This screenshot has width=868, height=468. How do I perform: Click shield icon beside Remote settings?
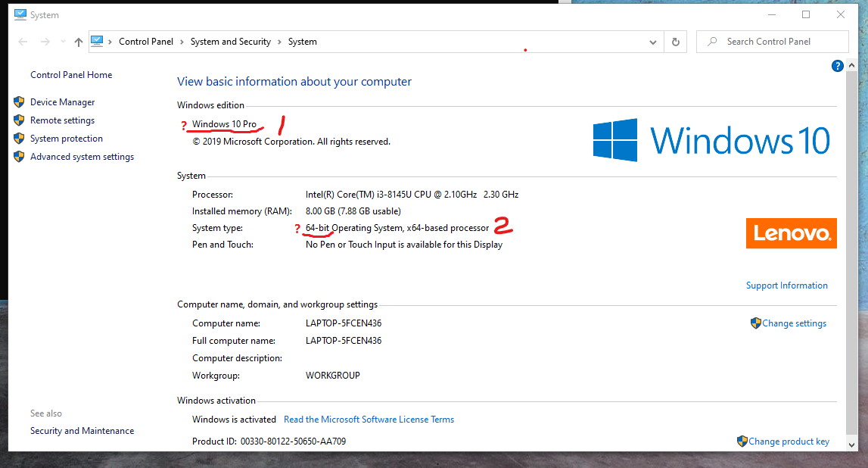tap(19, 120)
